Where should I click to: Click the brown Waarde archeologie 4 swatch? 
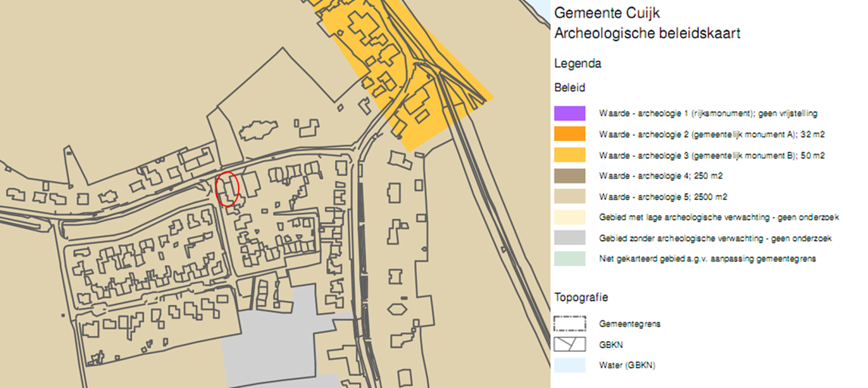pos(569,176)
